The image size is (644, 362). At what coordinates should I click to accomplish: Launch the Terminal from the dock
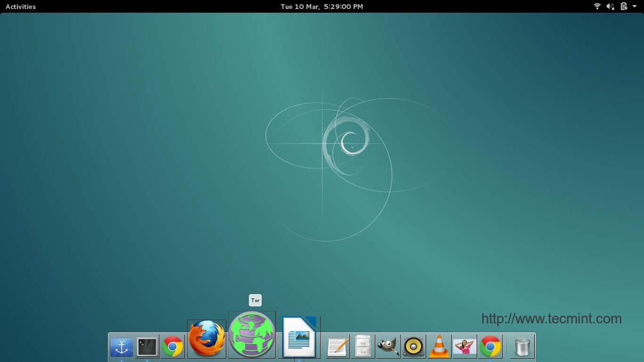pos(147,346)
